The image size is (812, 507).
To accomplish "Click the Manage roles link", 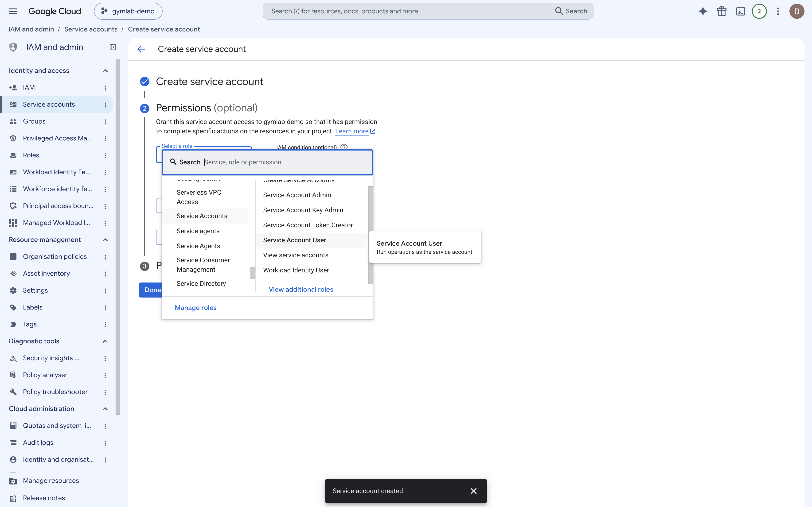I will coord(195,307).
